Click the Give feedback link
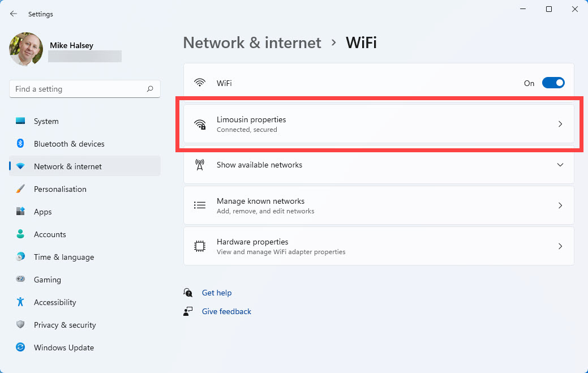Screen dimensions: 588x373 coord(226,311)
